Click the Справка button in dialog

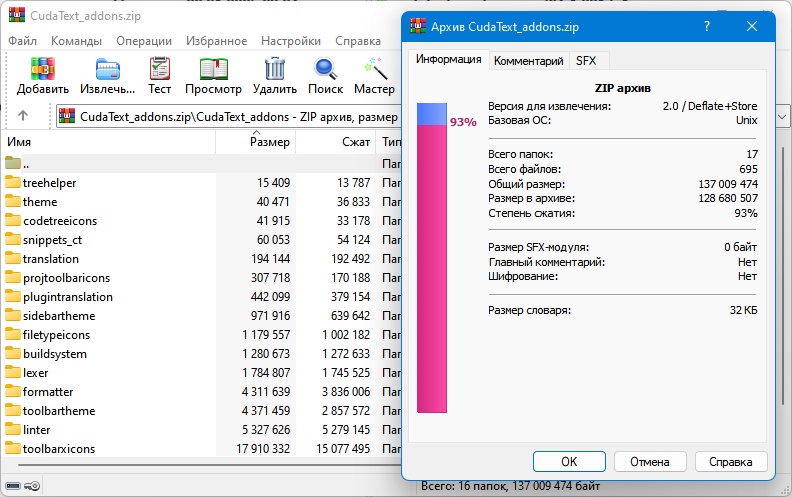tap(731, 462)
